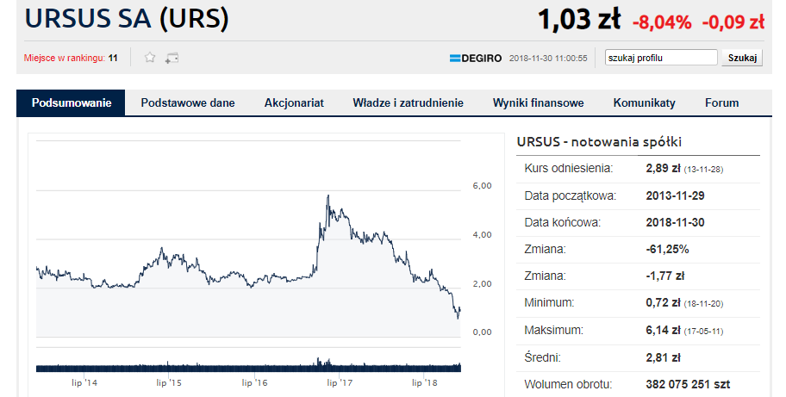
Task: Switch to the Akcjonariat tab
Action: pyautogui.click(x=294, y=103)
